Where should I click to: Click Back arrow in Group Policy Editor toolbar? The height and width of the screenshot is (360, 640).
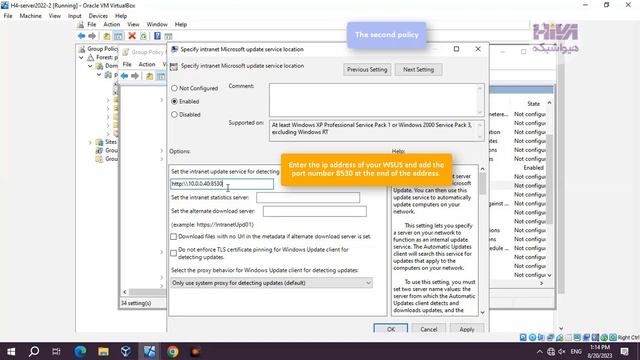pos(124,76)
